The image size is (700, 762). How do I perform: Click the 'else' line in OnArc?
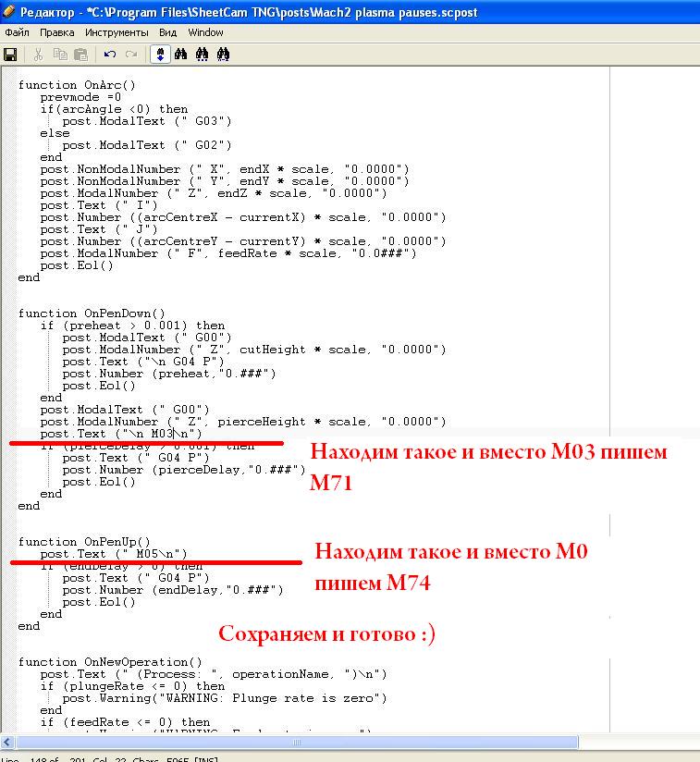55,133
